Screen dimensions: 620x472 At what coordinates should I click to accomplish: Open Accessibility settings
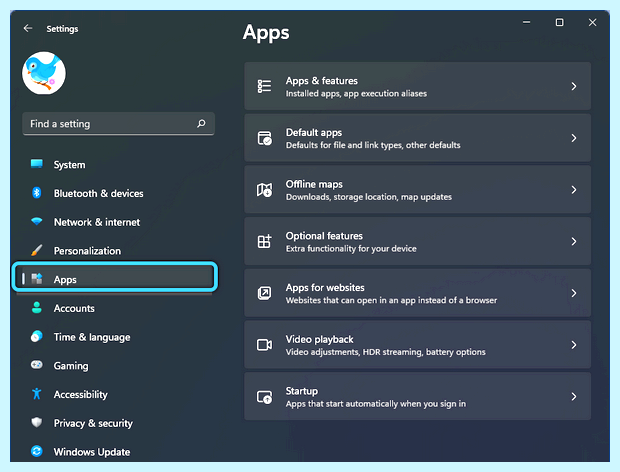81,395
